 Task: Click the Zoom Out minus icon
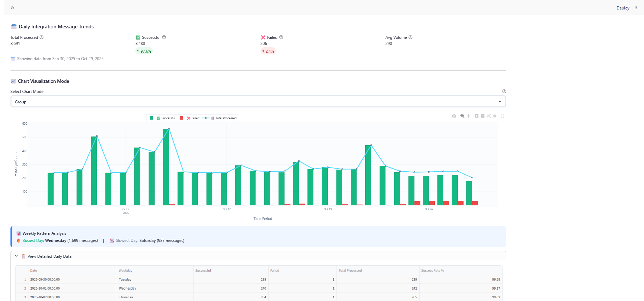(x=483, y=116)
